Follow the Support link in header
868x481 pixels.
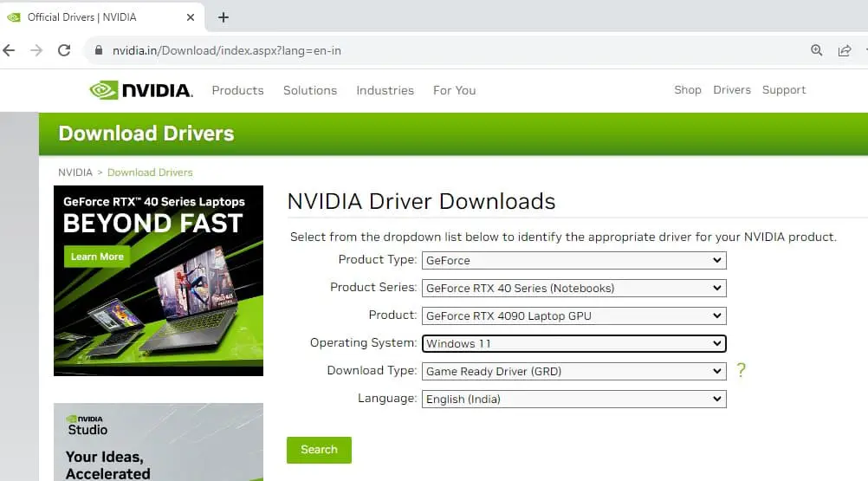[783, 90]
